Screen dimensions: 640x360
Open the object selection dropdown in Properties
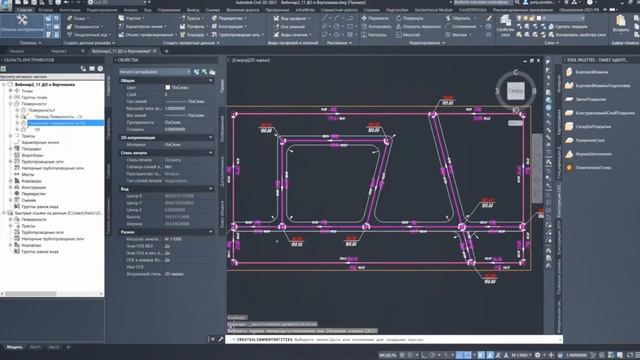click(155, 72)
